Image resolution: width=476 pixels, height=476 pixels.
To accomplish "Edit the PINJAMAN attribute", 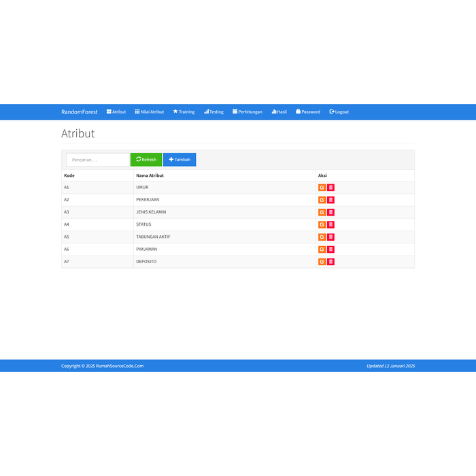I will [x=322, y=250].
